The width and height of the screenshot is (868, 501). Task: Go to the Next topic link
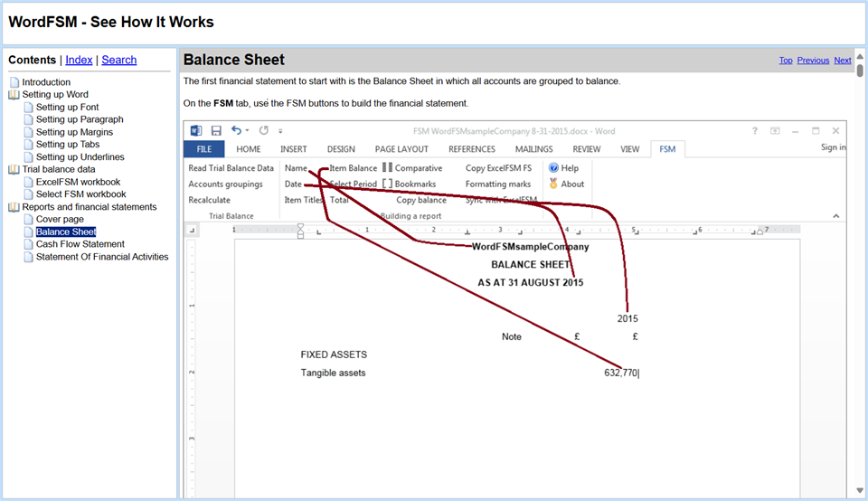click(x=843, y=61)
